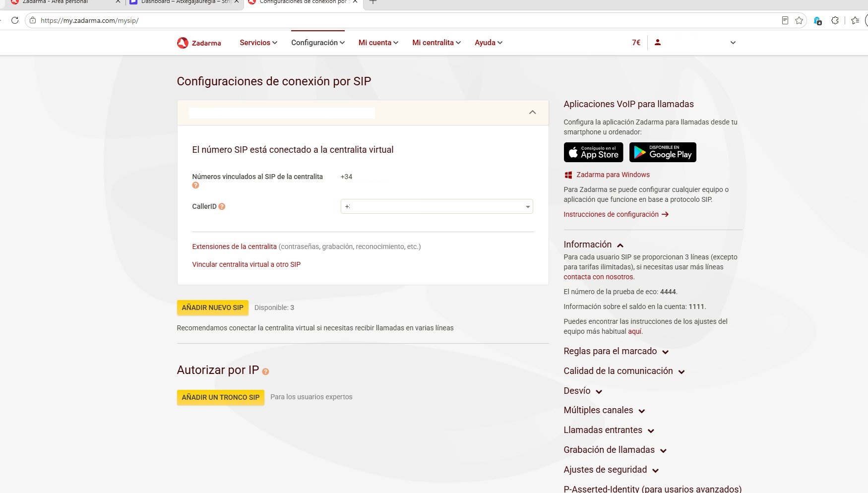Screen dimensions: 868x493
Task: Bookmark the page with the star icon
Action: point(799,20)
